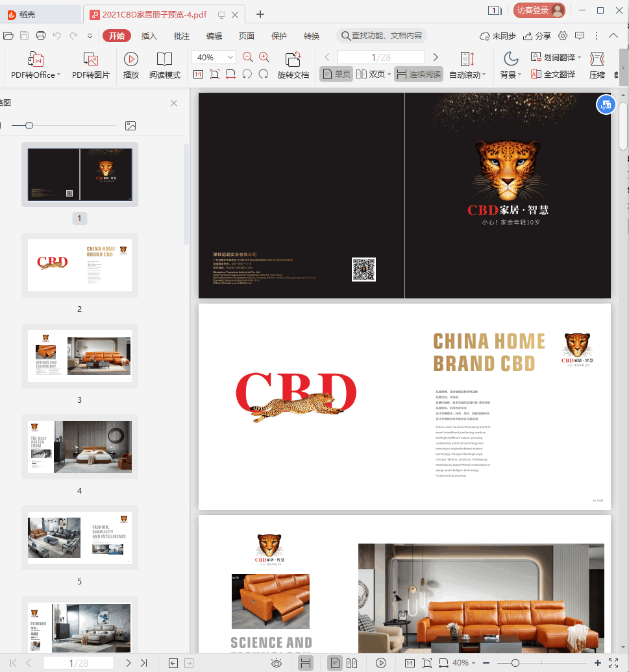Fit page using the ribbon fit-page icon
Screen dimensions: 629x672
[x=215, y=74]
